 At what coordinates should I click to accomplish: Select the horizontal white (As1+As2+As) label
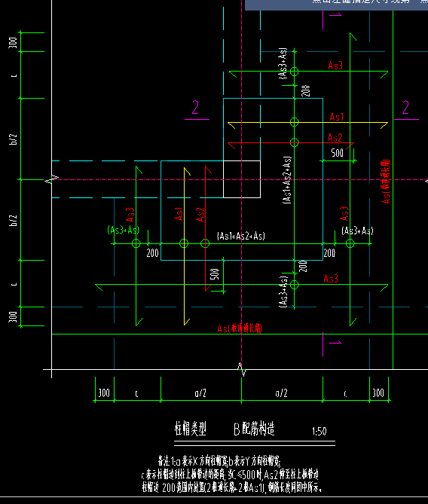tap(241, 237)
